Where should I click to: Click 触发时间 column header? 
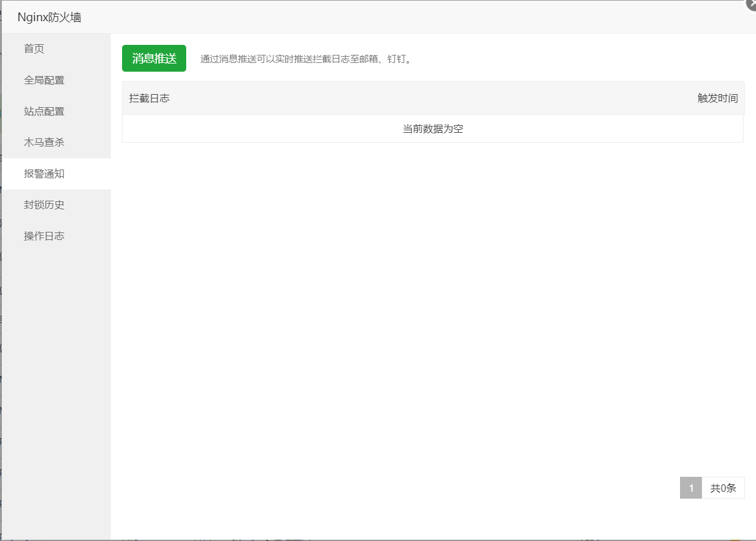pos(717,98)
